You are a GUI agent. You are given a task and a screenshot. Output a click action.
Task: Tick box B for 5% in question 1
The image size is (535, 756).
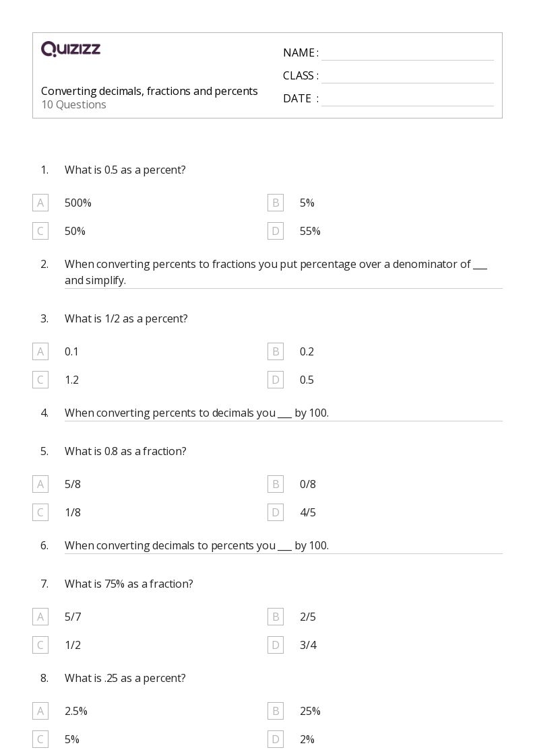(x=276, y=203)
